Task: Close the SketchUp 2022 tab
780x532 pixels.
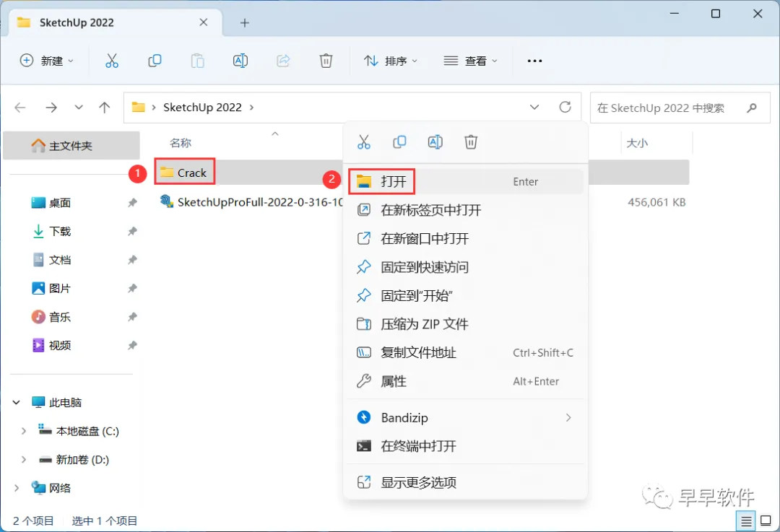Action: pyautogui.click(x=204, y=22)
